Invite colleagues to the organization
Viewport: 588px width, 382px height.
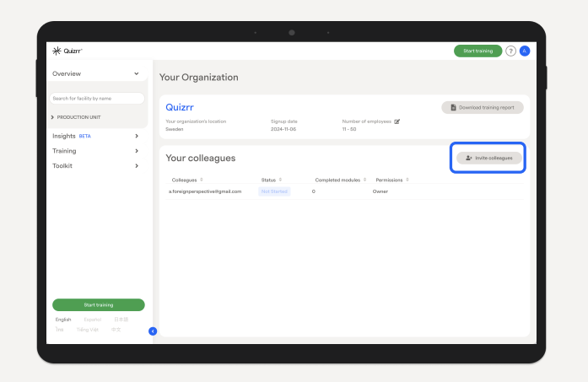[489, 158]
